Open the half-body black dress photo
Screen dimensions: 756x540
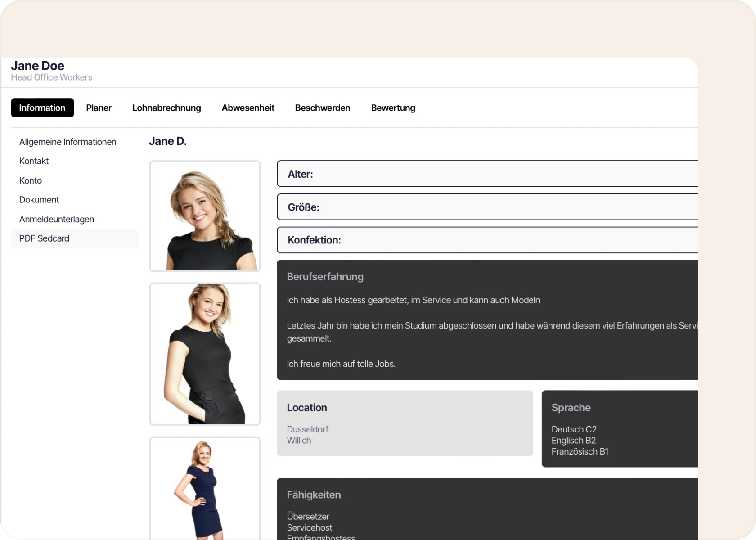tap(205, 354)
